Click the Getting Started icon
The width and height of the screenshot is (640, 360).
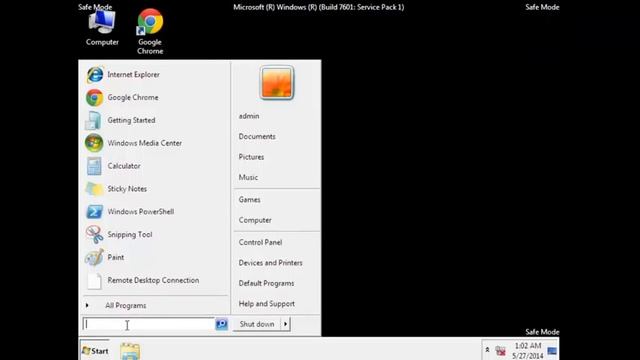[x=94, y=120]
